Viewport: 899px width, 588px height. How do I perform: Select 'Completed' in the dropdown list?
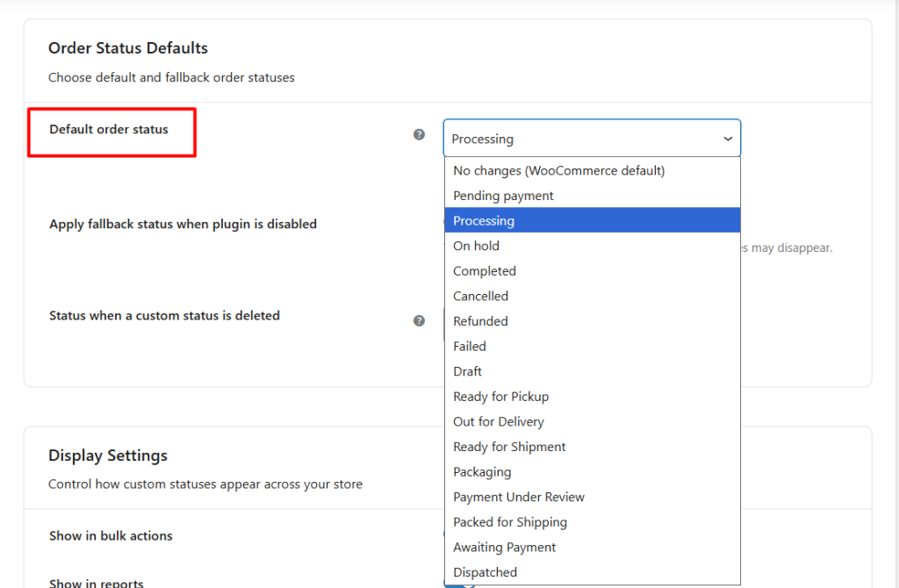(x=485, y=271)
